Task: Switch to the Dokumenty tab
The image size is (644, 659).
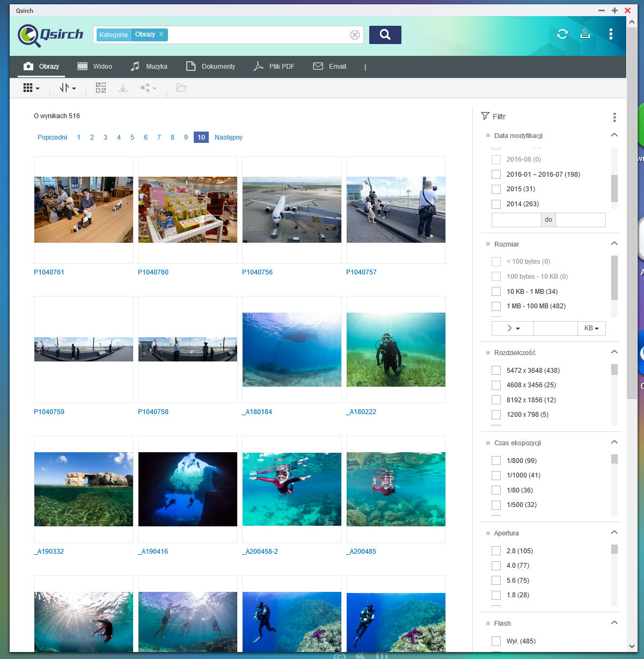Action: click(x=210, y=67)
